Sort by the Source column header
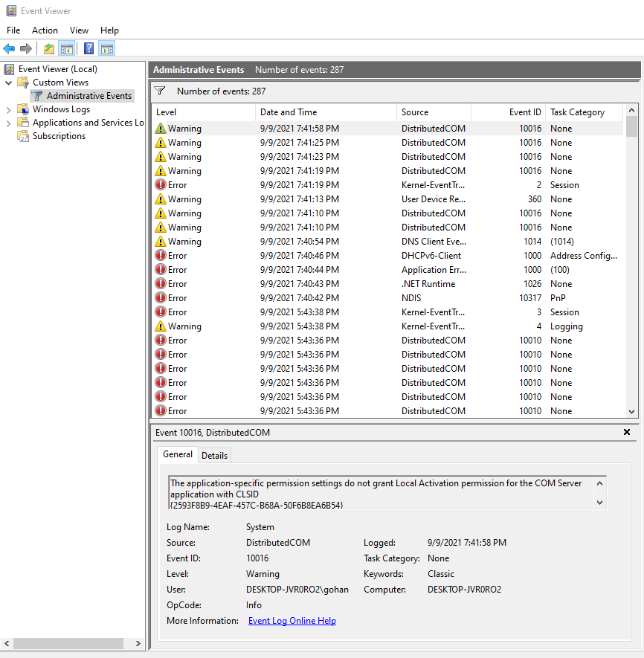The height and width of the screenshot is (658, 644). click(x=434, y=112)
